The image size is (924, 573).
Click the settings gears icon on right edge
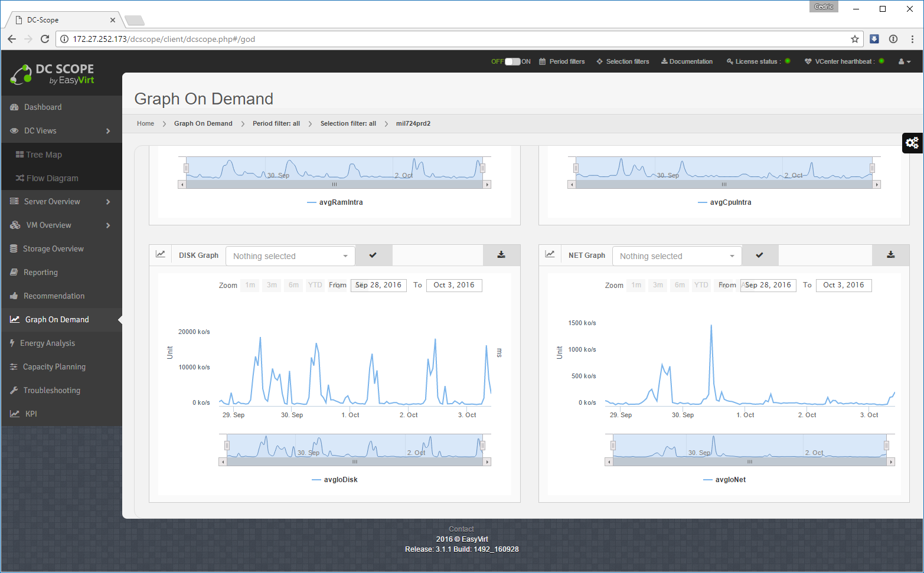point(912,143)
